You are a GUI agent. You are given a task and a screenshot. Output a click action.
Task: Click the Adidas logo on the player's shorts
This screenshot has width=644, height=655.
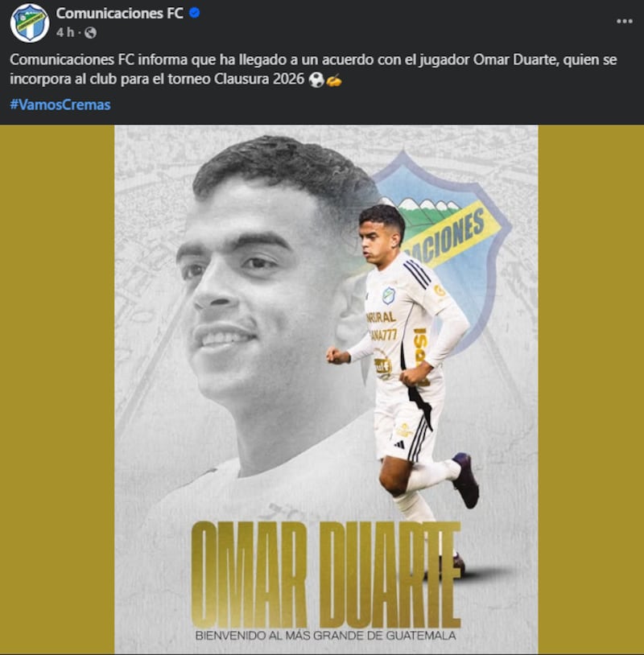[x=399, y=444]
